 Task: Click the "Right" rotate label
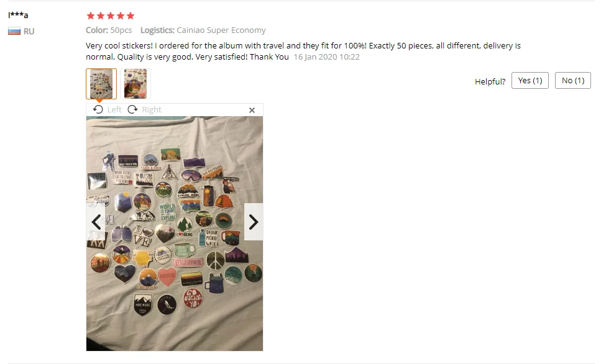coord(152,110)
